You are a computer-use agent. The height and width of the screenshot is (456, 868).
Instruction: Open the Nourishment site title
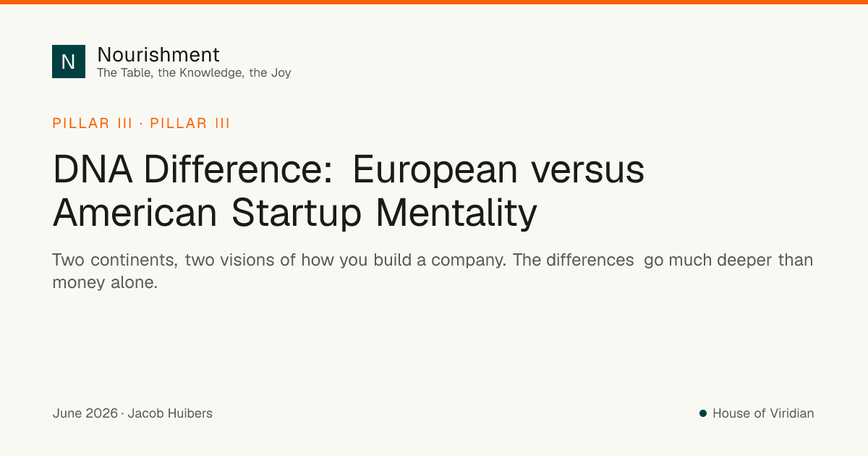tap(158, 54)
